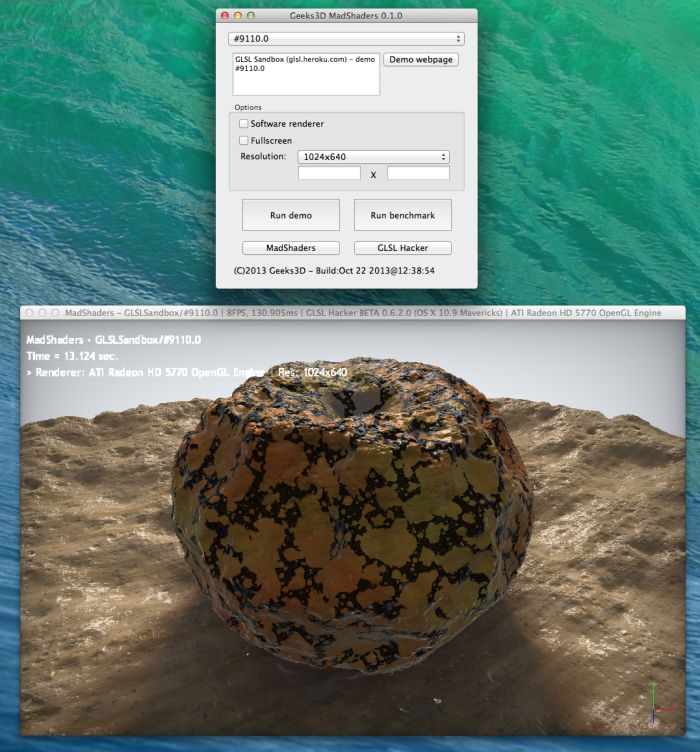This screenshot has height=752, width=700.
Task: Open the GLSL Hacker link button
Action: pyautogui.click(x=403, y=248)
